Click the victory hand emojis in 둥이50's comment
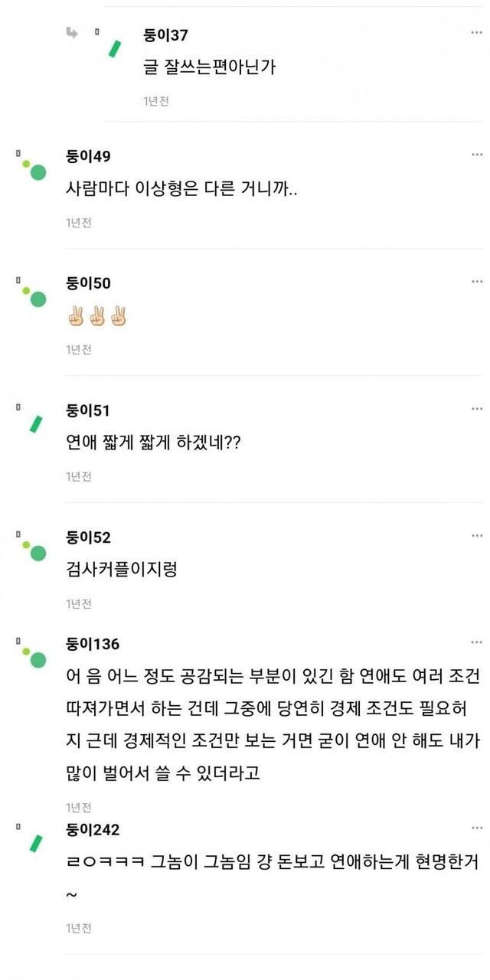Viewport: 490px width, 980px height. (x=97, y=316)
